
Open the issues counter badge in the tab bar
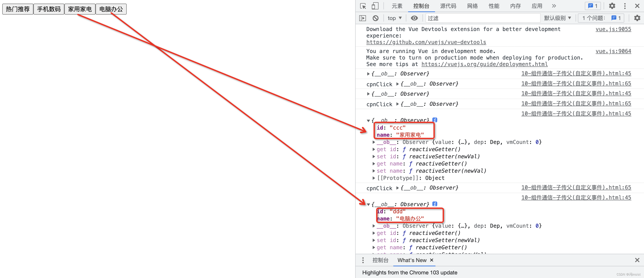pos(592,6)
